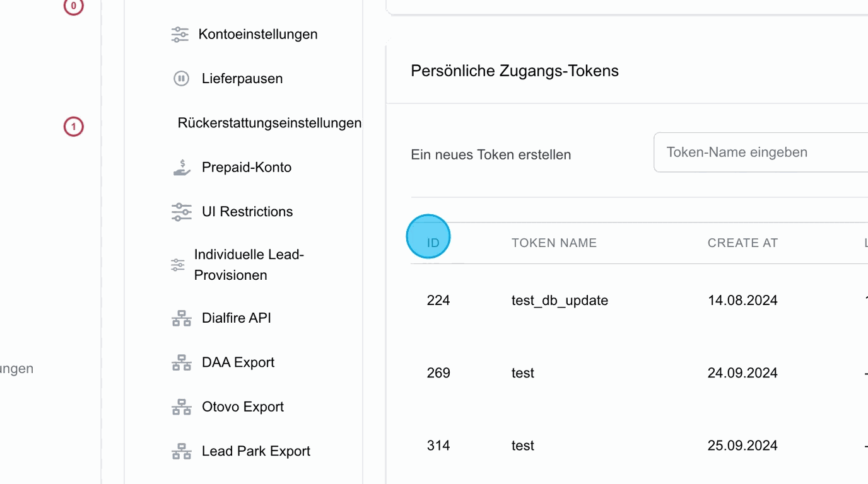Click date 24.09.2024
The image size is (868, 484).
click(x=742, y=373)
